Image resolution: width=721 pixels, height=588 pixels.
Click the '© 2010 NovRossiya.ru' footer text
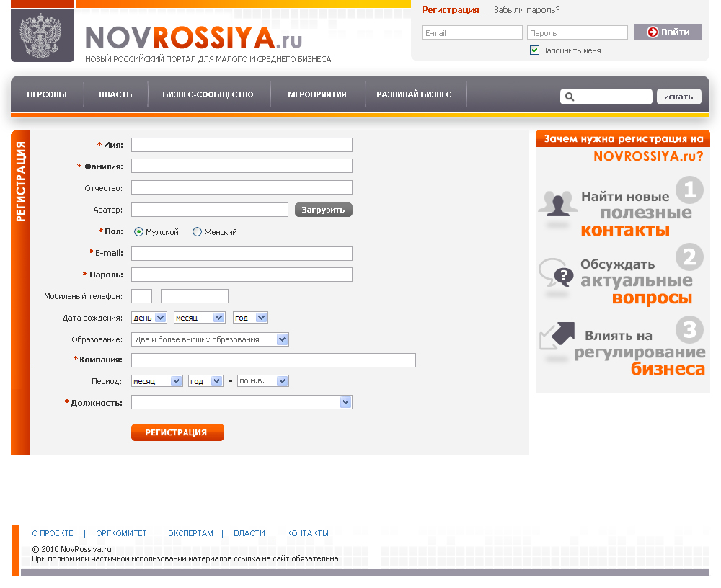click(71, 549)
